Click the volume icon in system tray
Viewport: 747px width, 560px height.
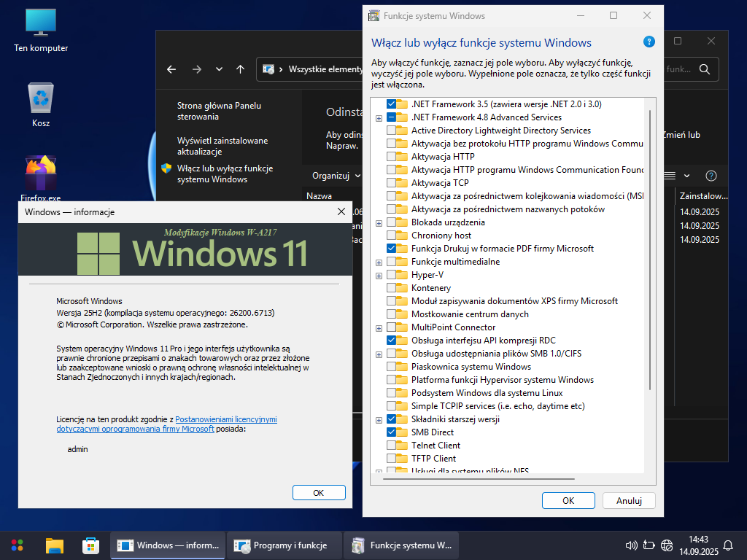[632, 545]
